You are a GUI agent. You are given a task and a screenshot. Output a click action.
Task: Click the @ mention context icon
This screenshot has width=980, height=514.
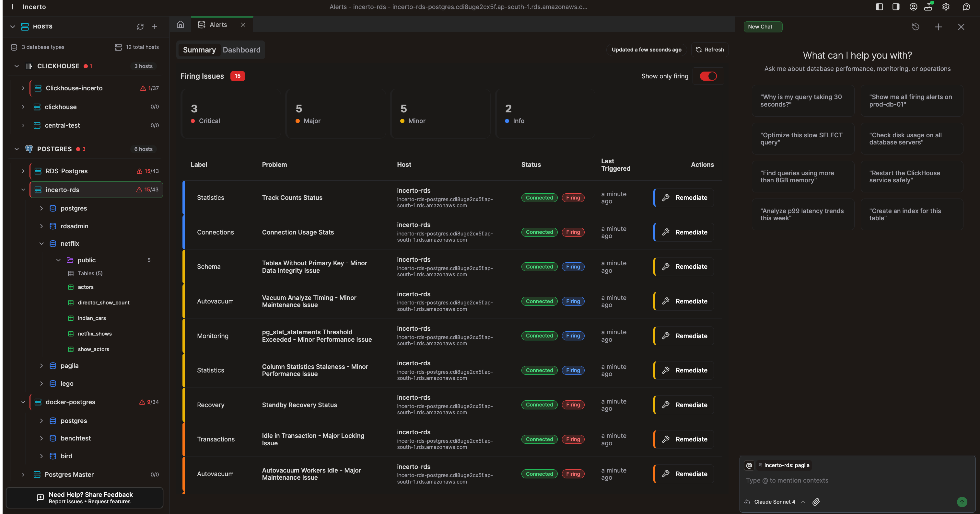tap(749, 465)
